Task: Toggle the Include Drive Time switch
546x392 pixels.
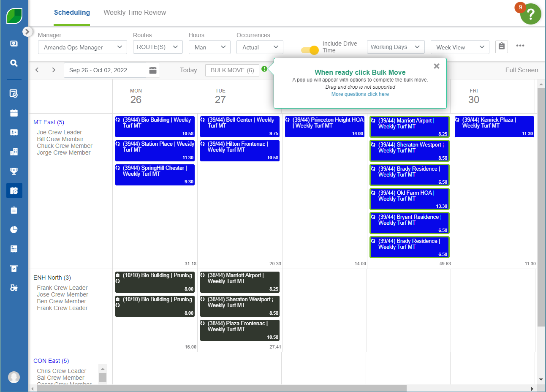Action: click(310, 50)
